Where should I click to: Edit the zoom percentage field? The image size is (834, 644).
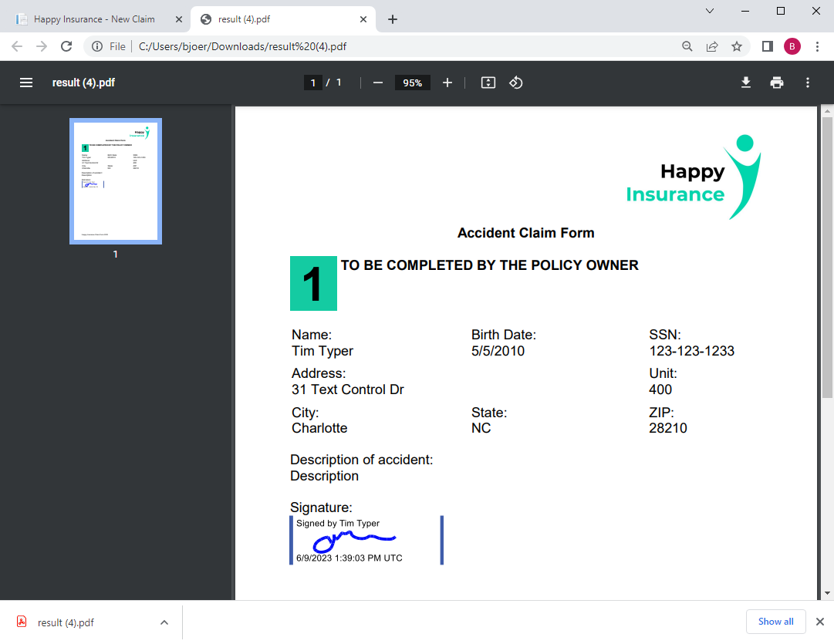412,83
